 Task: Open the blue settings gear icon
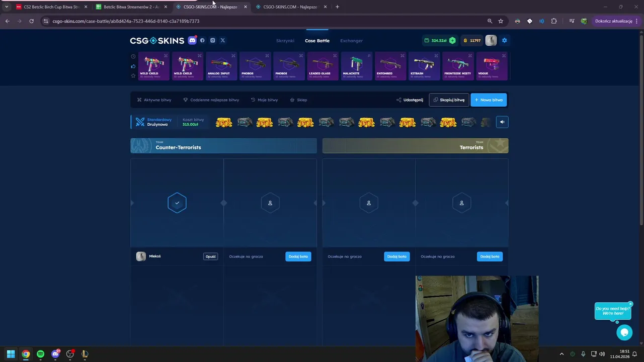(504, 41)
